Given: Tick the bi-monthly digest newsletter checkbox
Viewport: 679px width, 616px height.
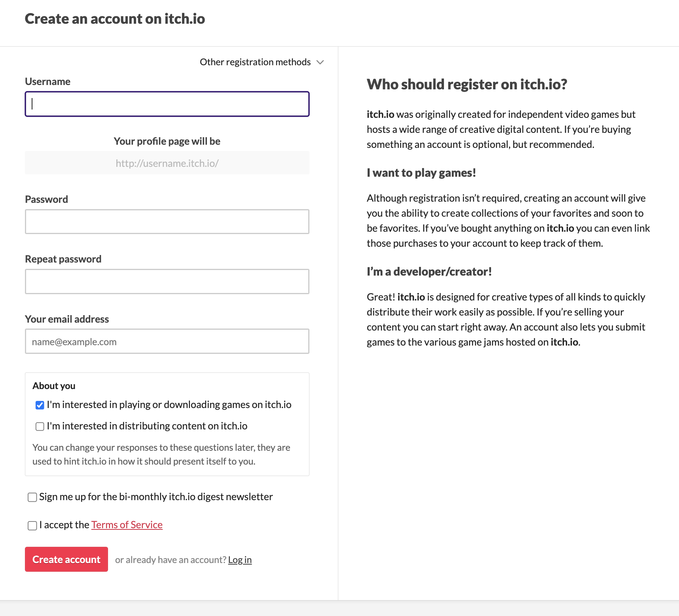Looking at the screenshot, I should (x=32, y=497).
